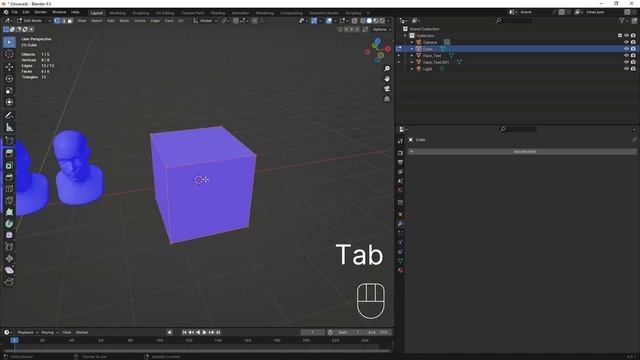Disable Cube in renders camera icon
This screenshot has height=360, width=640.
(x=633, y=49)
